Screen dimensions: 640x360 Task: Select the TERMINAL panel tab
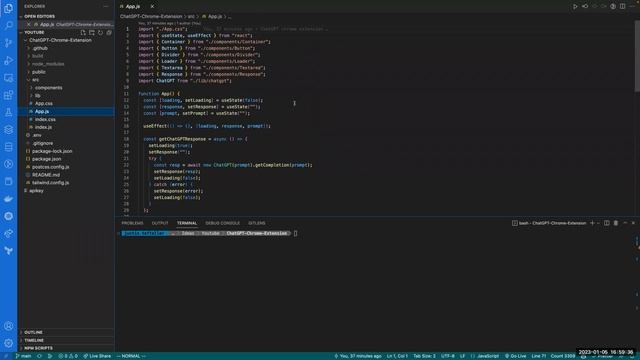click(x=187, y=223)
